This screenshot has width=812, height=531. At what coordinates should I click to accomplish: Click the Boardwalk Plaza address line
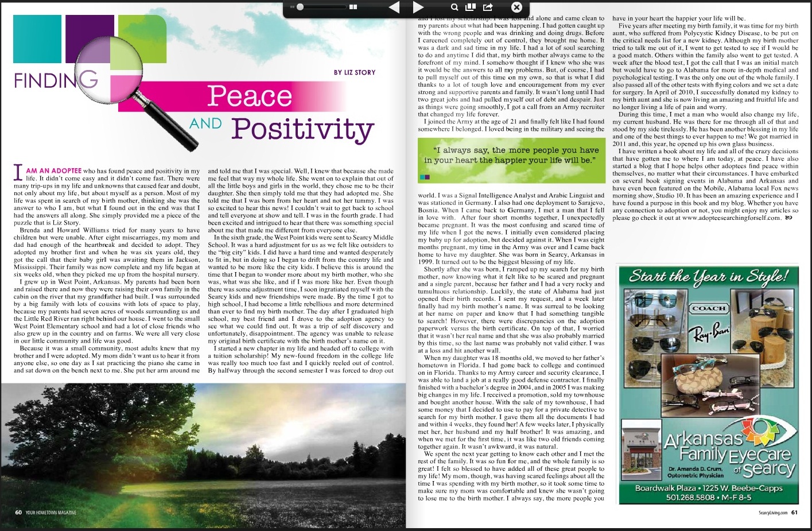click(x=709, y=488)
